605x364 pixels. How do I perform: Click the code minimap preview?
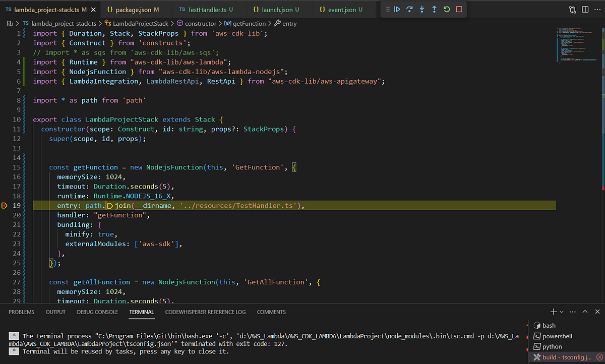575,45
